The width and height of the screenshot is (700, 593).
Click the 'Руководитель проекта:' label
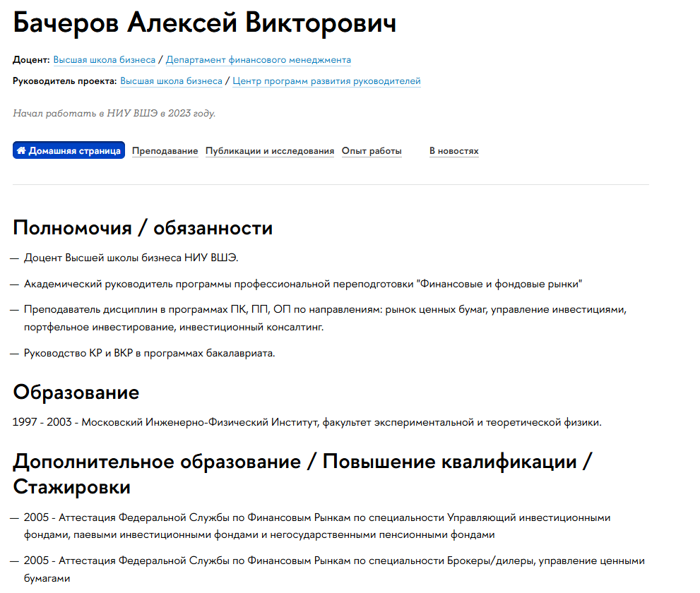tap(65, 81)
